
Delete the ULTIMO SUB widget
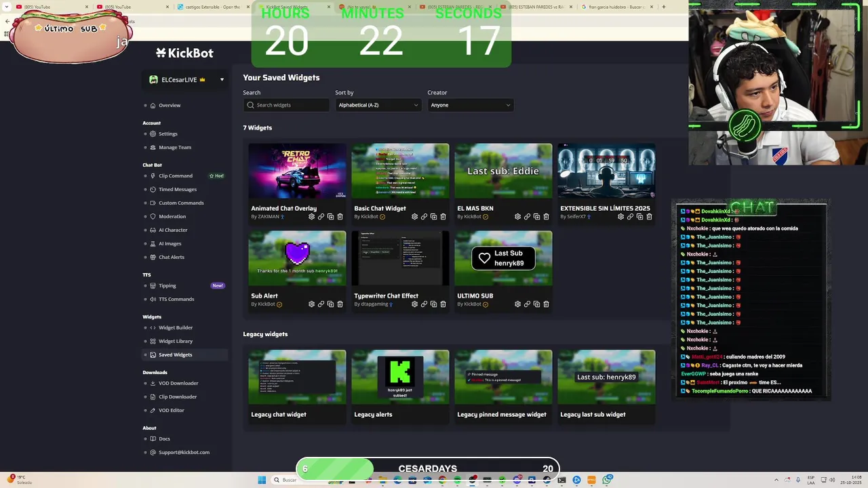pyautogui.click(x=546, y=304)
